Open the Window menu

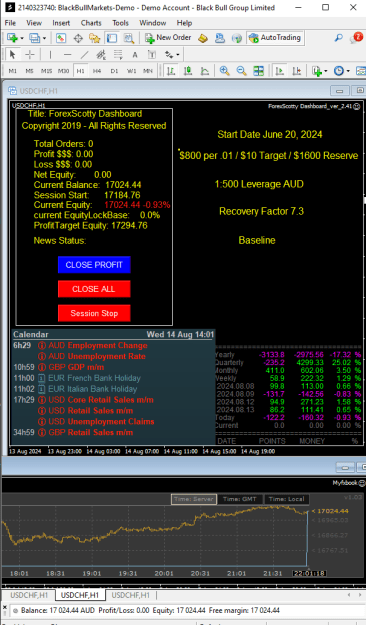pyautogui.click(x=152, y=23)
